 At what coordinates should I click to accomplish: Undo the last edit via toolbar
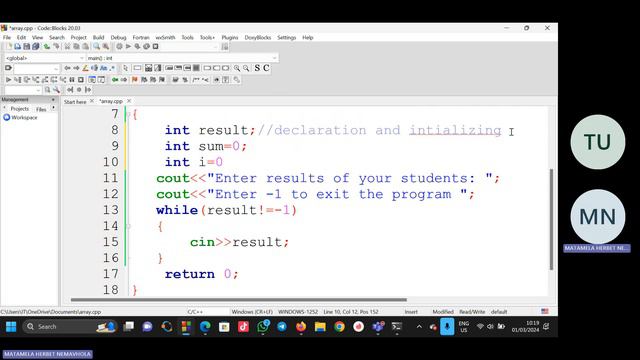[x=47, y=47]
